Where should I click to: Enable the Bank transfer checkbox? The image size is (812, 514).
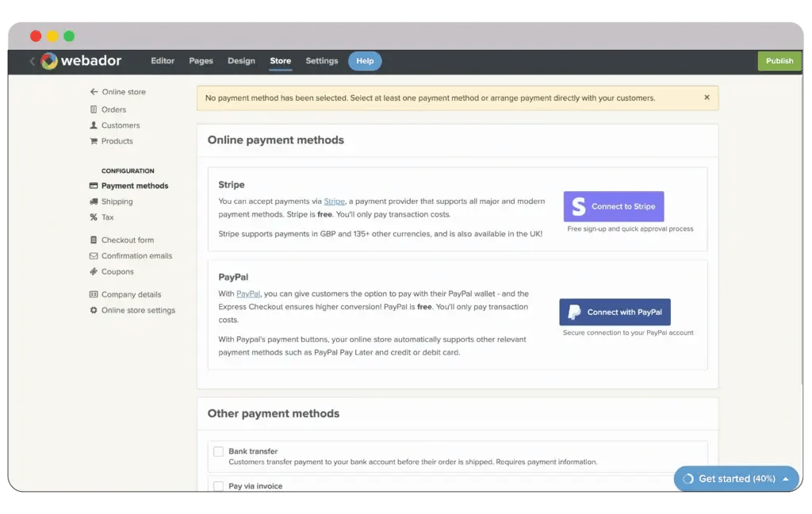pyautogui.click(x=218, y=452)
